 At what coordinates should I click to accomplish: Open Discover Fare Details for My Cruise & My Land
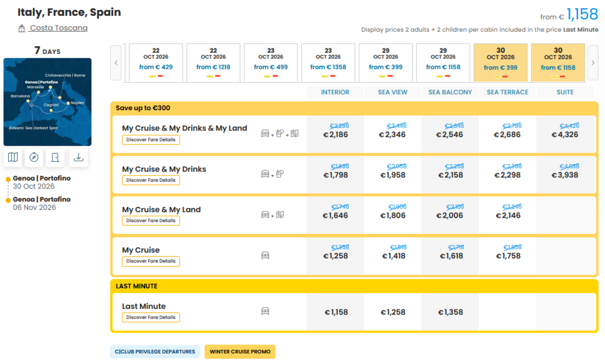pyautogui.click(x=151, y=221)
